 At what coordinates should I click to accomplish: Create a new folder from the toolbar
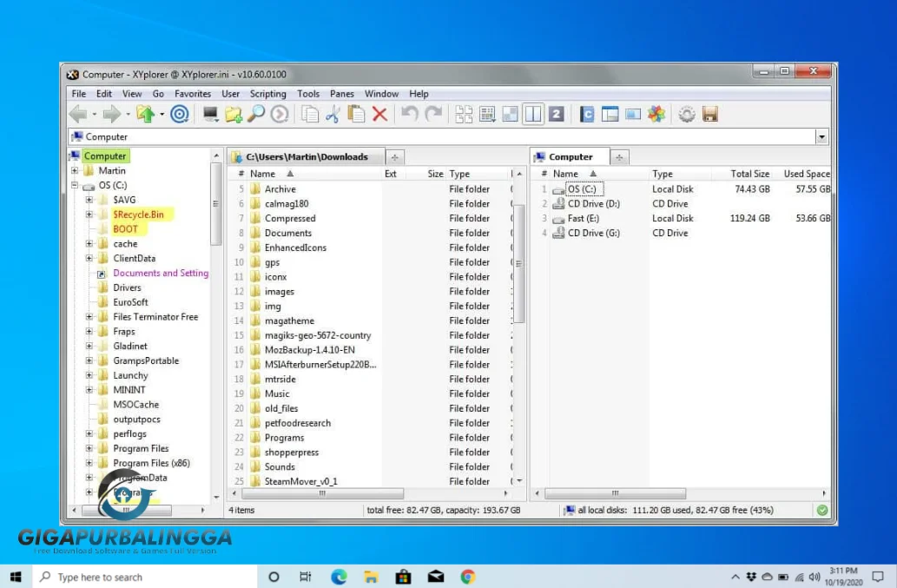[233, 113]
